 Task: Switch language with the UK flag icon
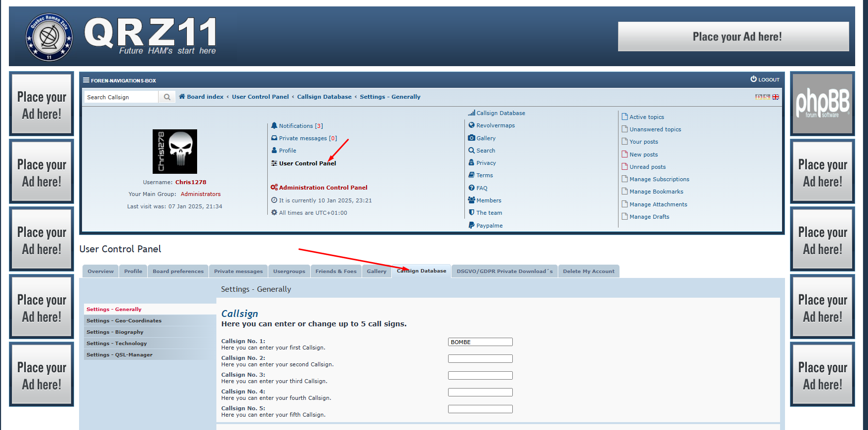point(776,97)
